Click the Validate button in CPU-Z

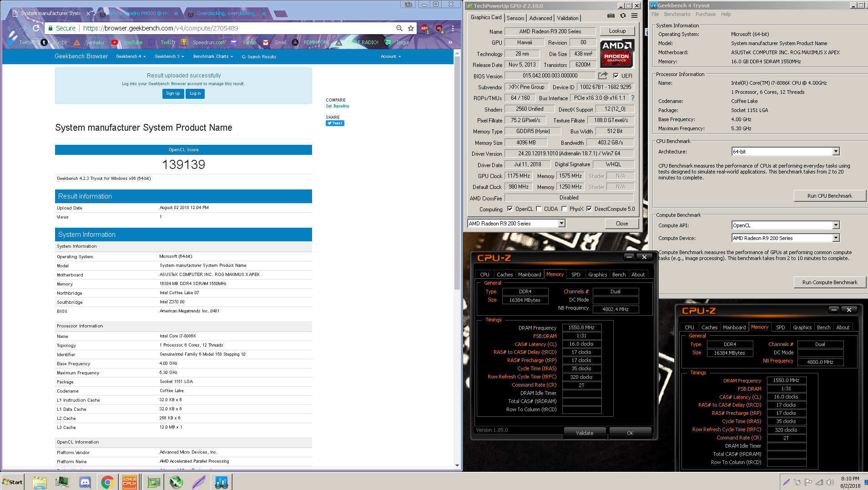585,433
